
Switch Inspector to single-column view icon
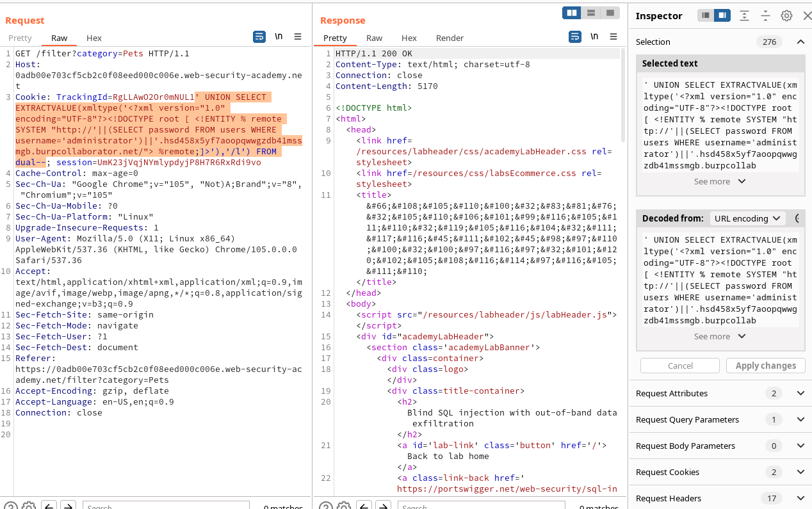pyautogui.click(x=706, y=15)
